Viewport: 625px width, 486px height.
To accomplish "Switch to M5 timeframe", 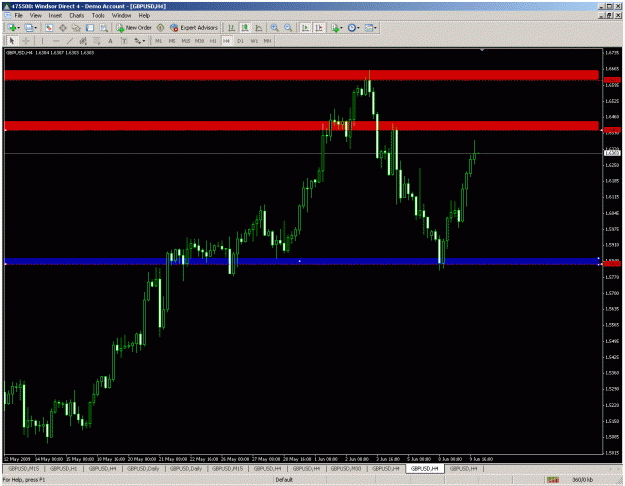I will coord(172,41).
